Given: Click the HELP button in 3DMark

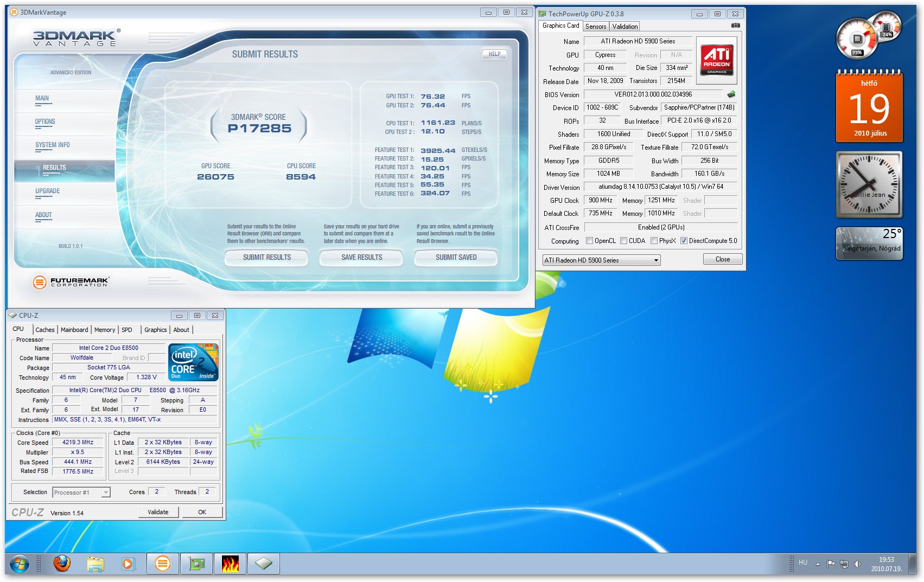Looking at the screenshot, I should click(x=494, y=54).
